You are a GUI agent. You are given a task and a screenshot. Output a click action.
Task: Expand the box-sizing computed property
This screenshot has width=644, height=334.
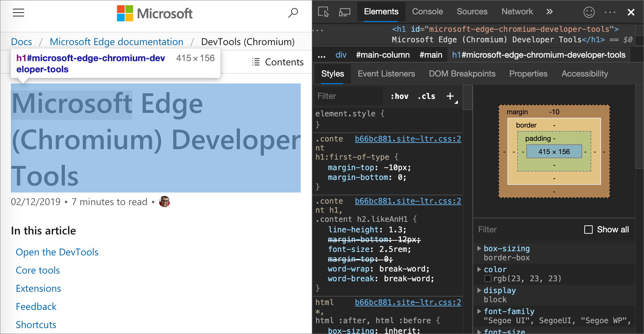pyautogui.click(x=479, y=248)
